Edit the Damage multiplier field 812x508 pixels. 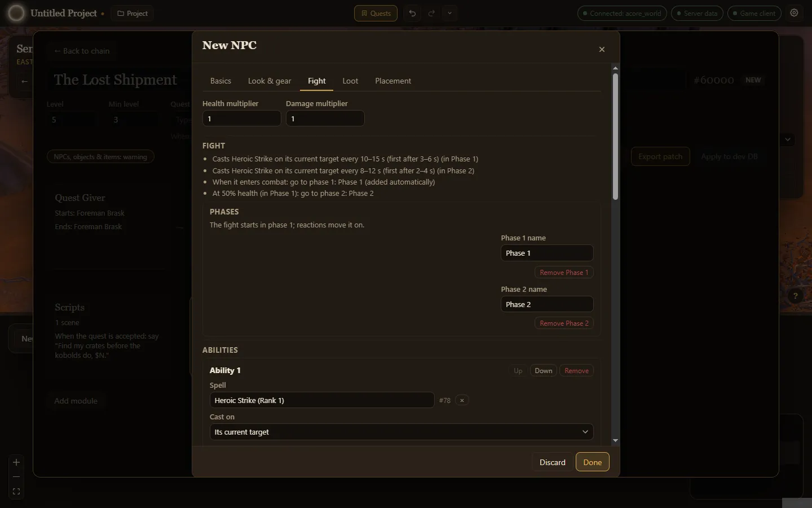(x=325, y=119)
